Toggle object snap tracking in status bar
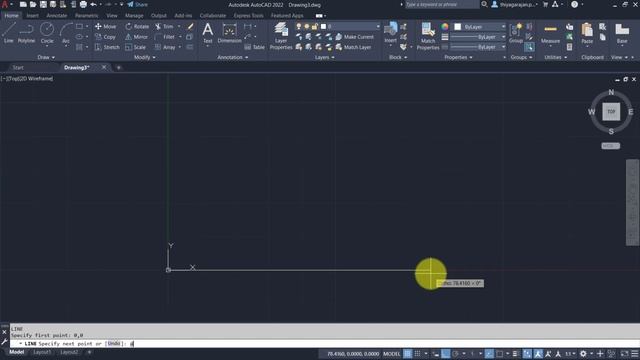The width and height of the screenshot is (640, 360). click(x=489, y=354)
